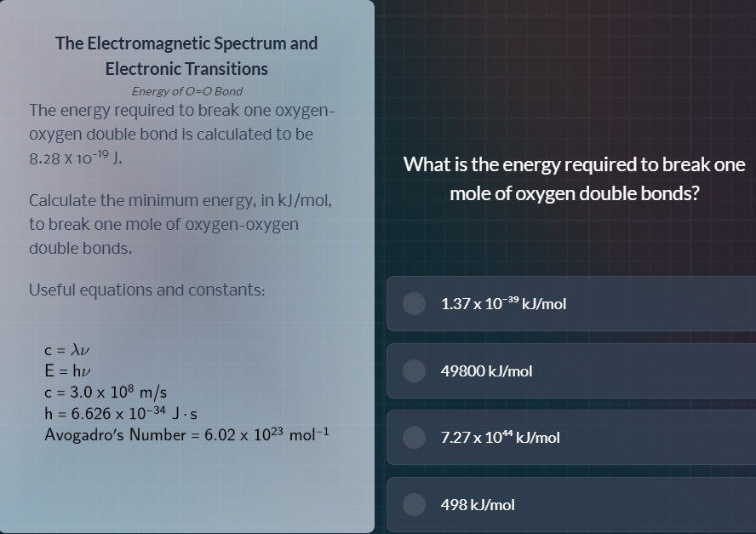
Task: Click the card title The Electromagnetic Spectrum
Action: point(186,43)
